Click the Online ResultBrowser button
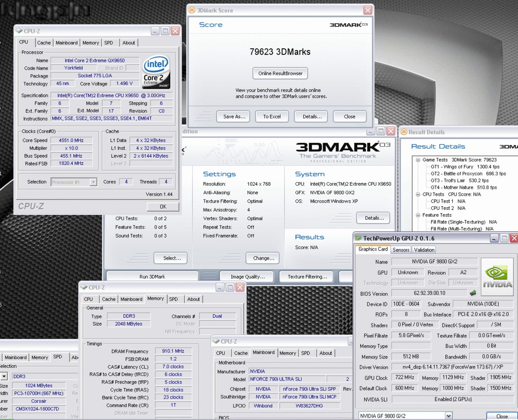The height and width of the screenshot is (420, 518). [280, 73]
